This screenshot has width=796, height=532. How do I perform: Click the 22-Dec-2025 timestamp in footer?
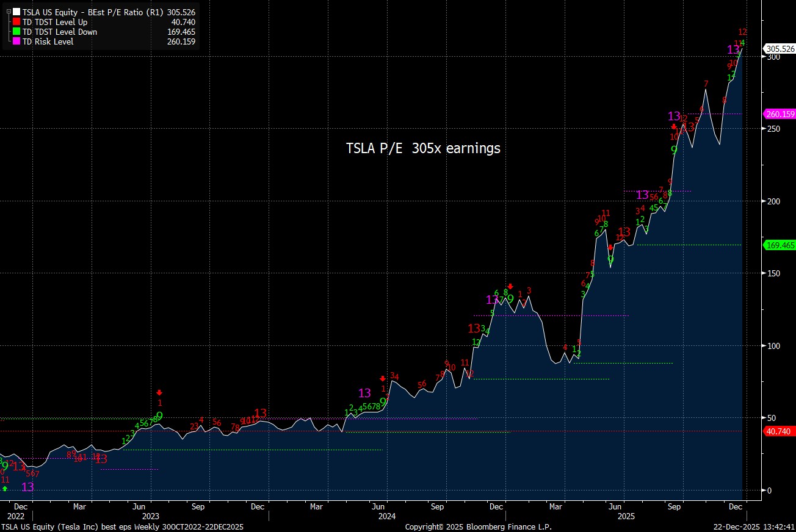point(753,527)
